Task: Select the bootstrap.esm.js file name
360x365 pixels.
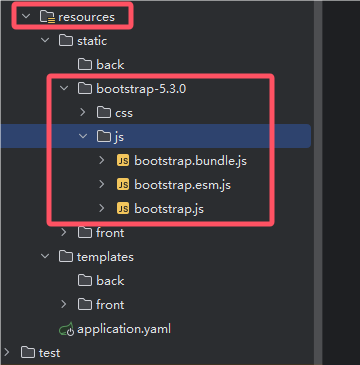Action: 182,185
